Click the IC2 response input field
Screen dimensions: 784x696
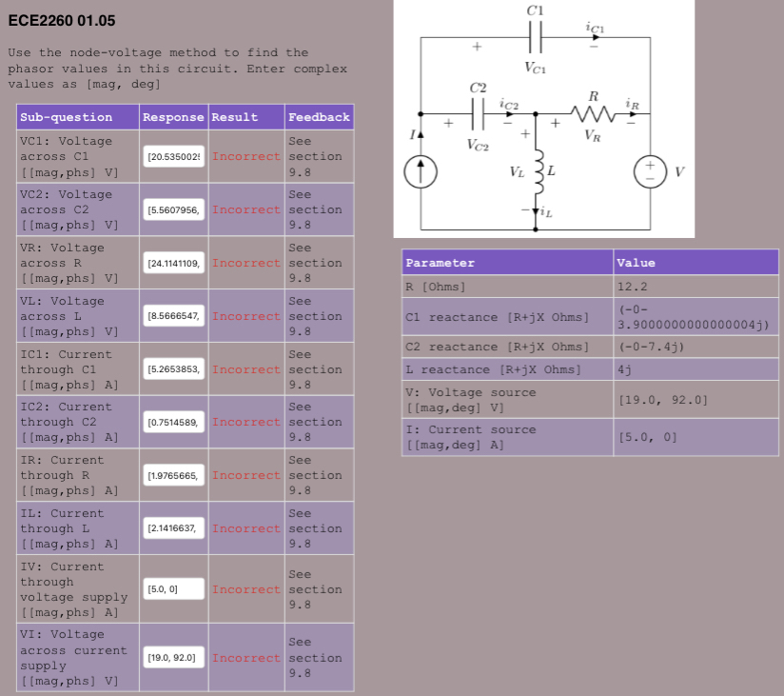pyautogui.click(x=173, y=423)
